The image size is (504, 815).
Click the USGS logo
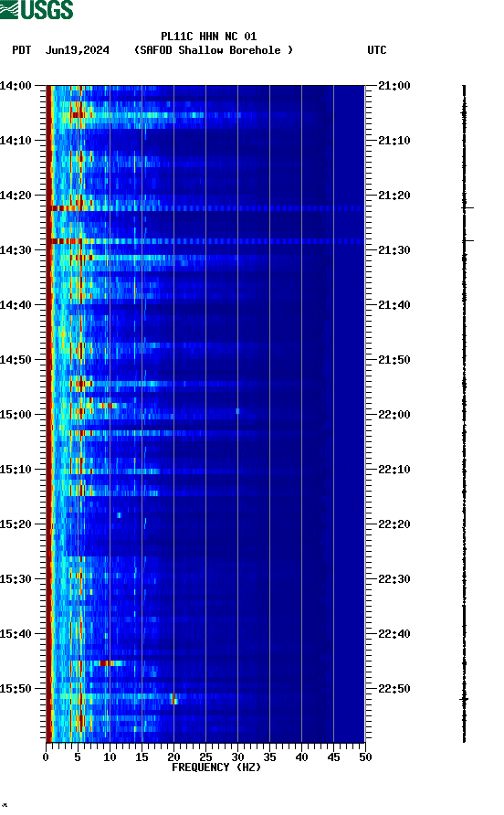[37, 10]
